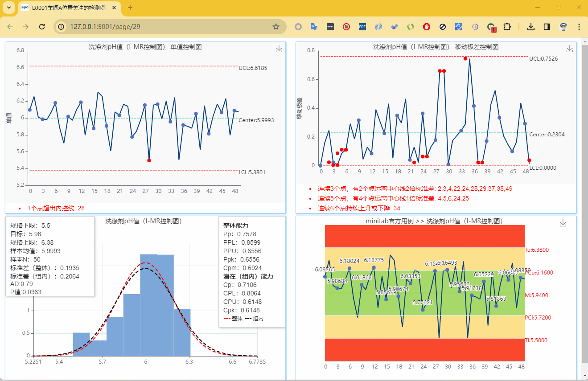Toggle the 组内 black dashed legend entry
Image resolution: width=588 pixels, height=381 pixels.
coord(254,319)
